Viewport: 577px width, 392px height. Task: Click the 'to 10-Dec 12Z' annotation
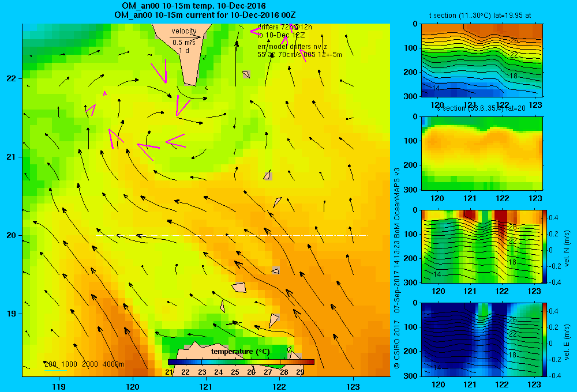coord(281,35)
